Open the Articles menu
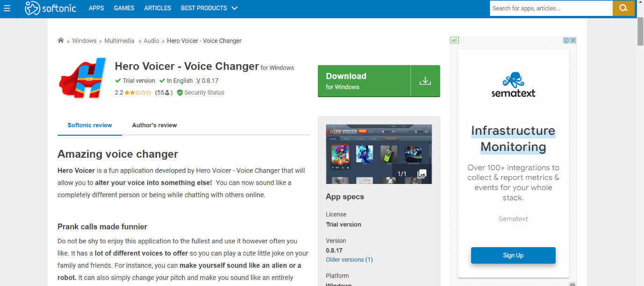The height and width of the screenshot is (286, 644). pyautogui.click(x=157, y=8)
